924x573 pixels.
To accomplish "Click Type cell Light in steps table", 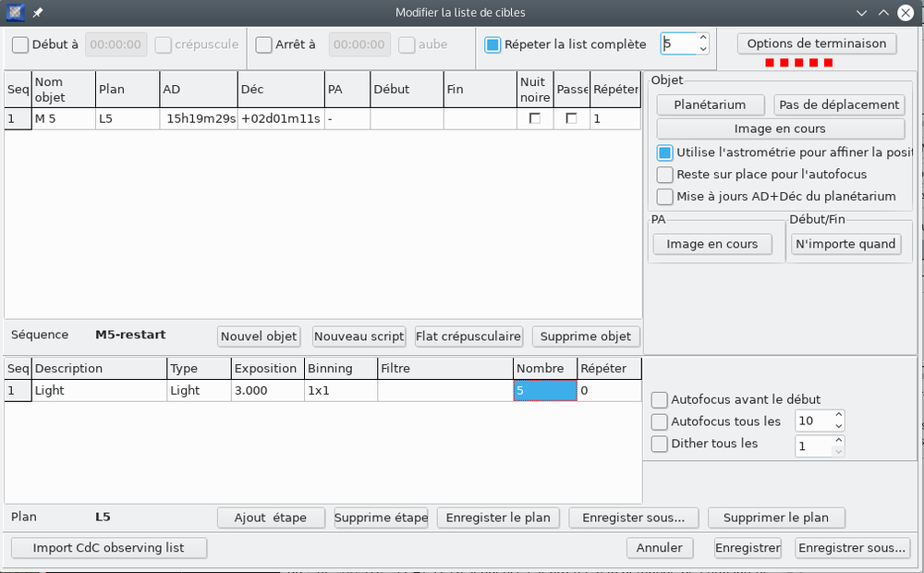I will (200, 391).
